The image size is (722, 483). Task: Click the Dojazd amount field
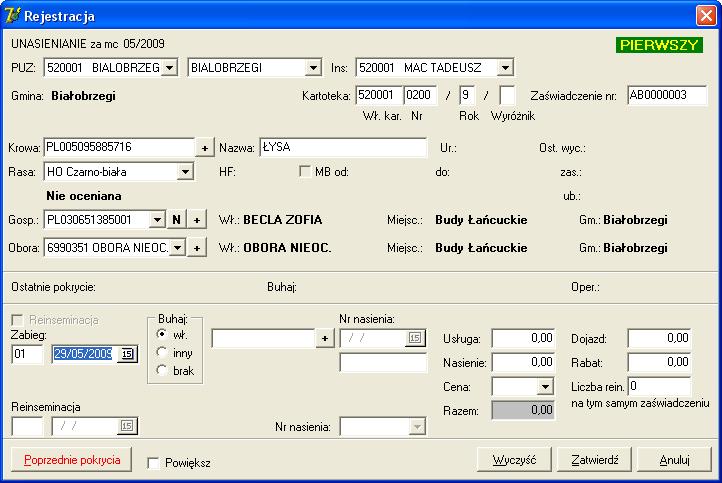(659, 338)
